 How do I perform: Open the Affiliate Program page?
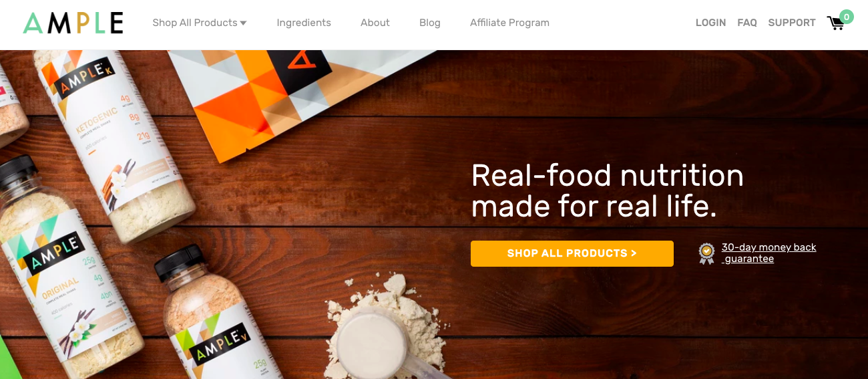509,23
